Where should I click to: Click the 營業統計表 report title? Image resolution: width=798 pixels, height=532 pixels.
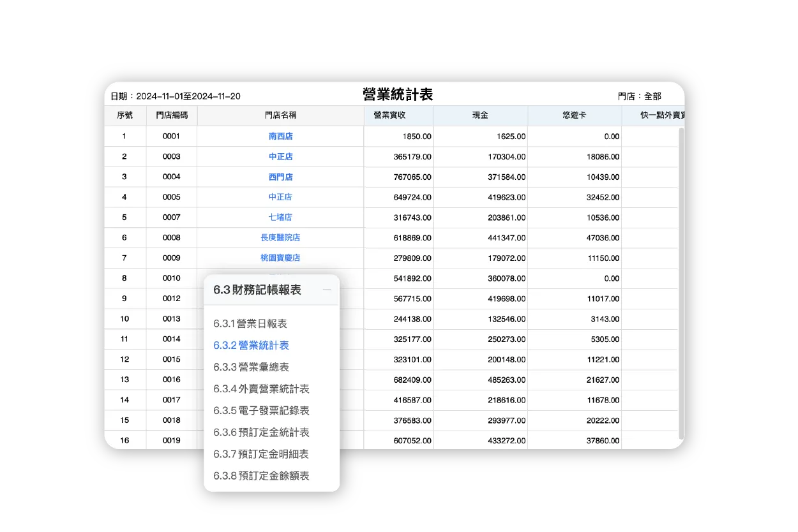pos(398,94)
